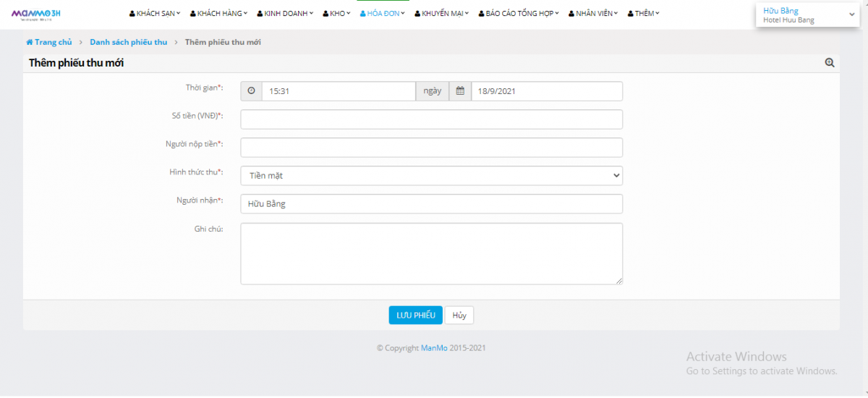Open the KHÁCH SẠN menu

[x=155, y=14]
